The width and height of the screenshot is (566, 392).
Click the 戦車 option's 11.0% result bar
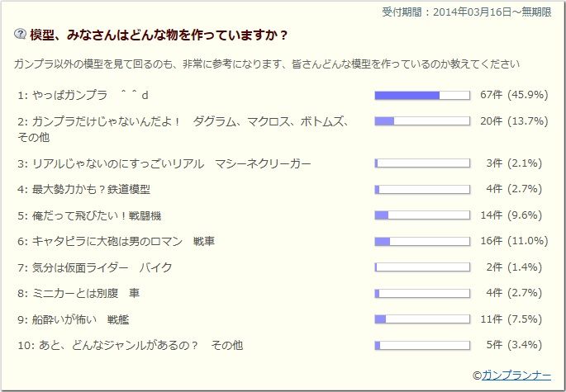[422, 242]
